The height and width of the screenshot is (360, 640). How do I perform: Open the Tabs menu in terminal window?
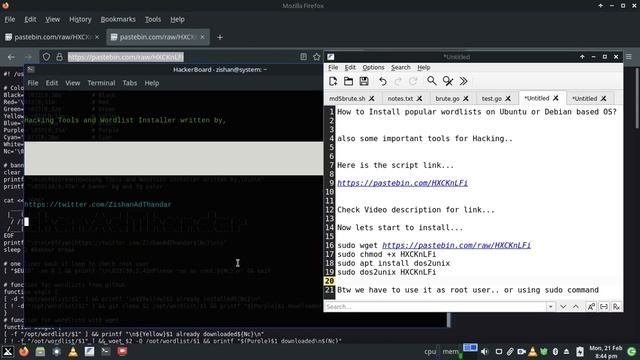coord(130,83)
